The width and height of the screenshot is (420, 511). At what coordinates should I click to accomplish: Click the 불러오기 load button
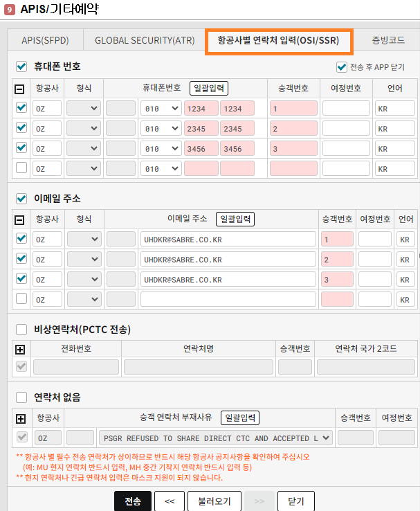pos(219,501)
